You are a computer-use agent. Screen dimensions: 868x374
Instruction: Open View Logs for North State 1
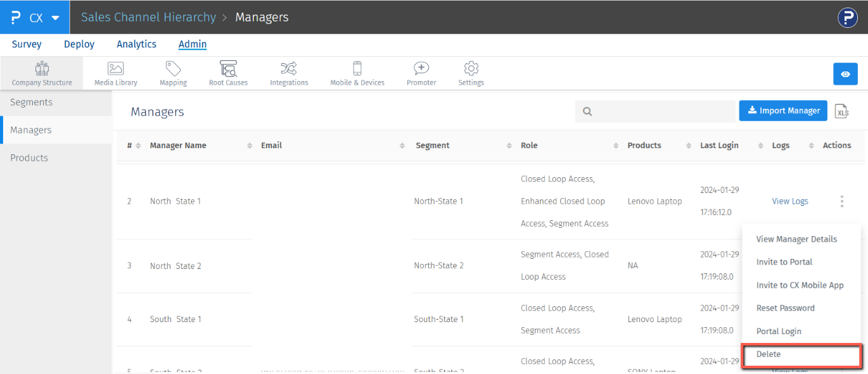(x=789, y=201)
